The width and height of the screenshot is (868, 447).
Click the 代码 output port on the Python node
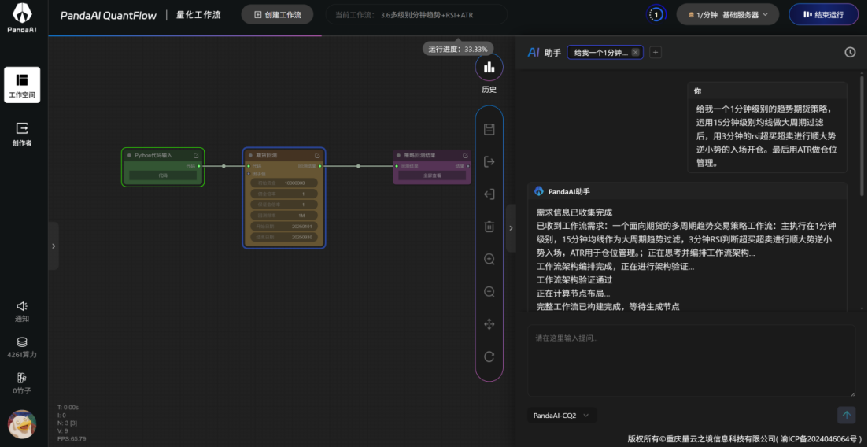click(199, 165)
